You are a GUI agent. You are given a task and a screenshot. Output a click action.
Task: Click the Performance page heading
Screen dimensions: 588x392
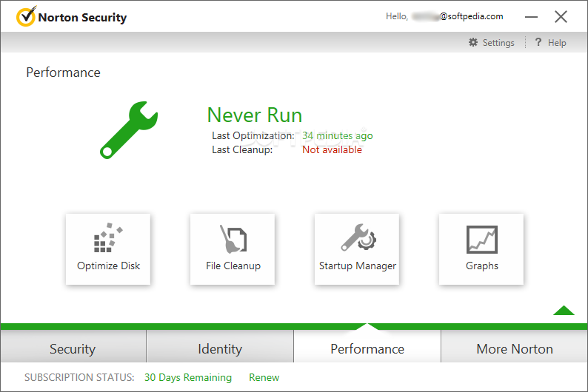coord(64,72)
